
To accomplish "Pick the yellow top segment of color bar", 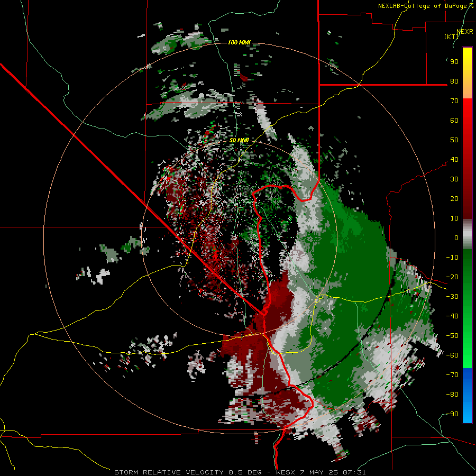I will tap(467, 73).
